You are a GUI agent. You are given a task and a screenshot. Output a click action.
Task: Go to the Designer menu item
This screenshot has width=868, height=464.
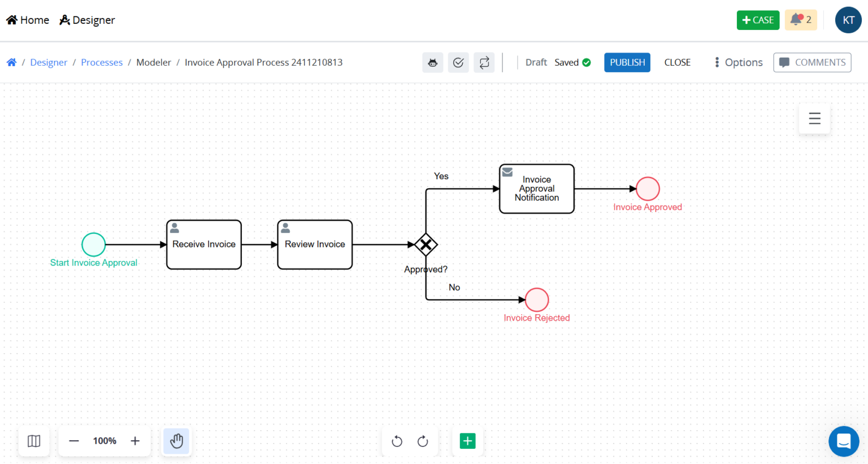coord(86,19)
